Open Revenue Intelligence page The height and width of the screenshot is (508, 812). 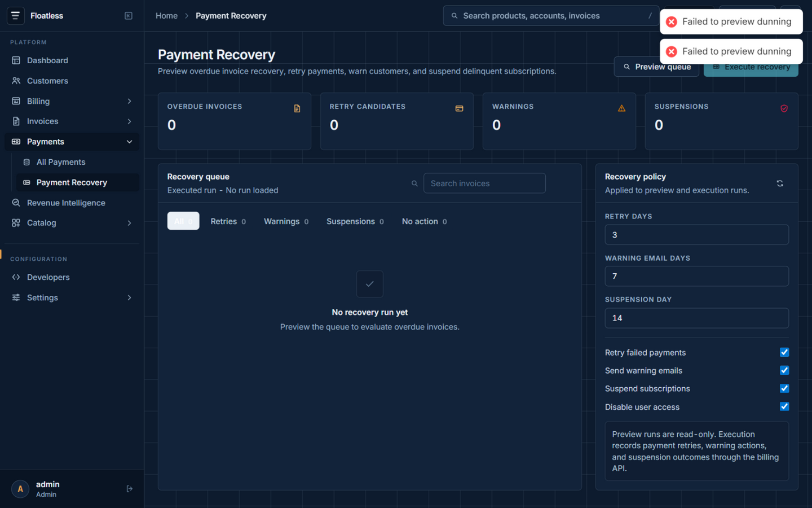[x=72, y=203]
